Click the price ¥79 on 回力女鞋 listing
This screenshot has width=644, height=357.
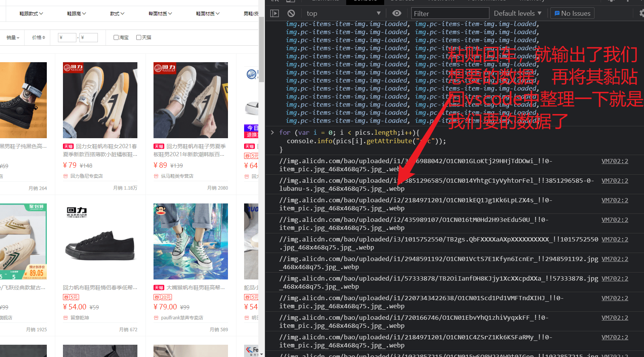[x=70, y=165]
